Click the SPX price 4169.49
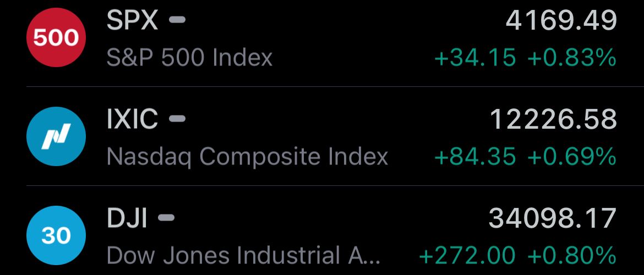 (x=561, y=20)
